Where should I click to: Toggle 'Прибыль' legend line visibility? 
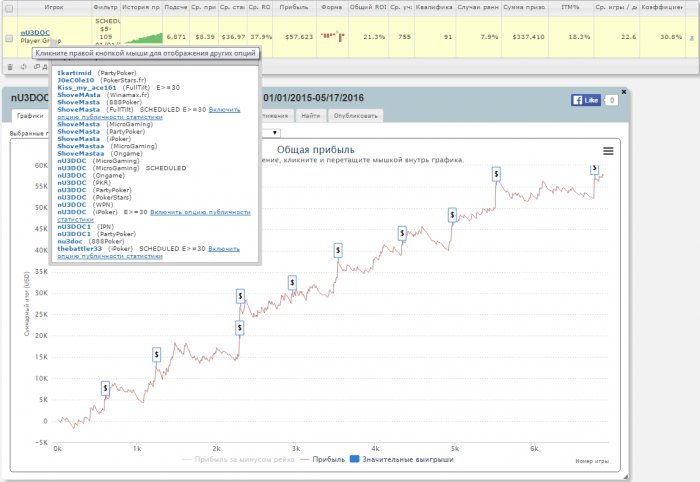tap(320, 460)
